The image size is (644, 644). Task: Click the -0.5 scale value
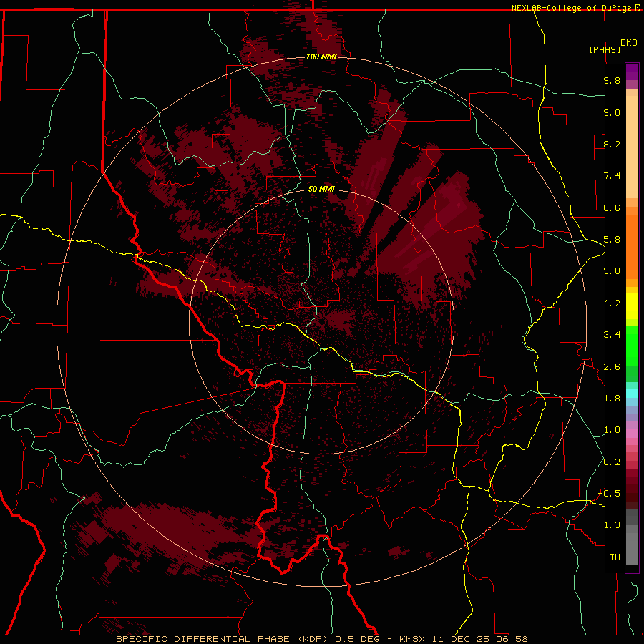(x=609, y=494)
